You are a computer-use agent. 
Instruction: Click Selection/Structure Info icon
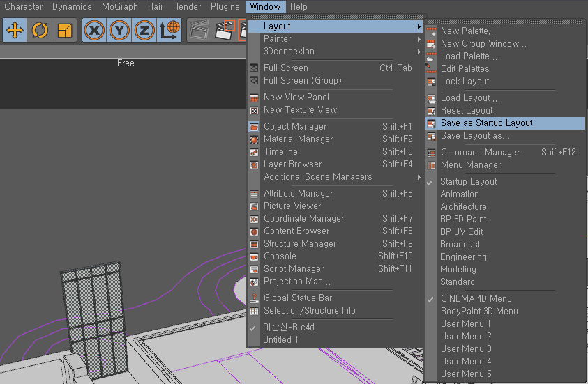pos(254,311)
